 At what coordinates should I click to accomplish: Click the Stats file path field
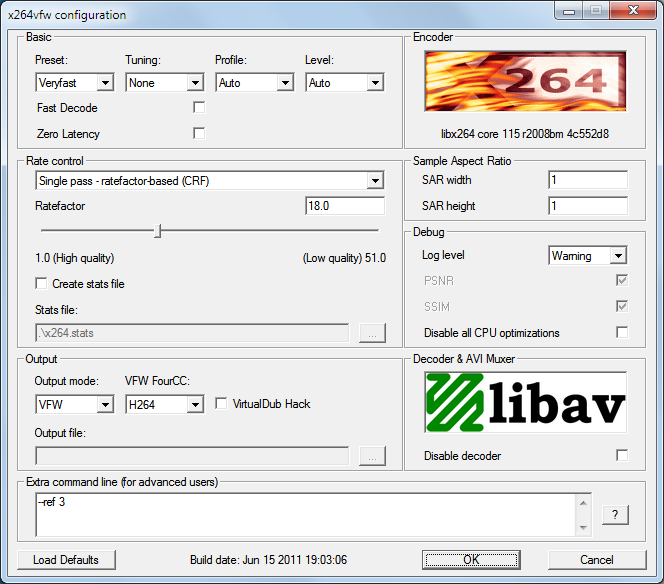(192, 333)
